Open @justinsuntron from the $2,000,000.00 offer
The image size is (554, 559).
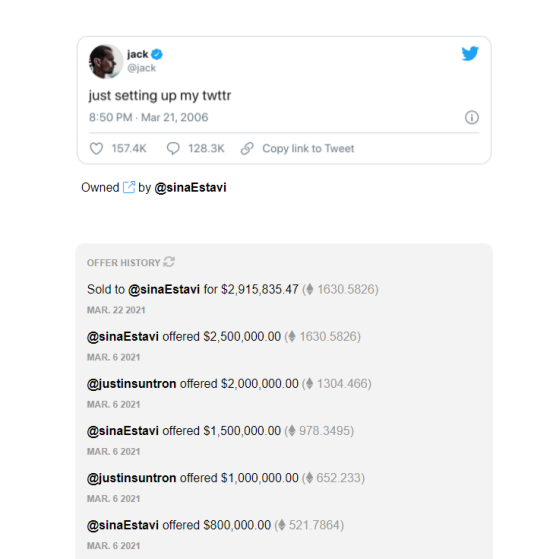(132, 384)
